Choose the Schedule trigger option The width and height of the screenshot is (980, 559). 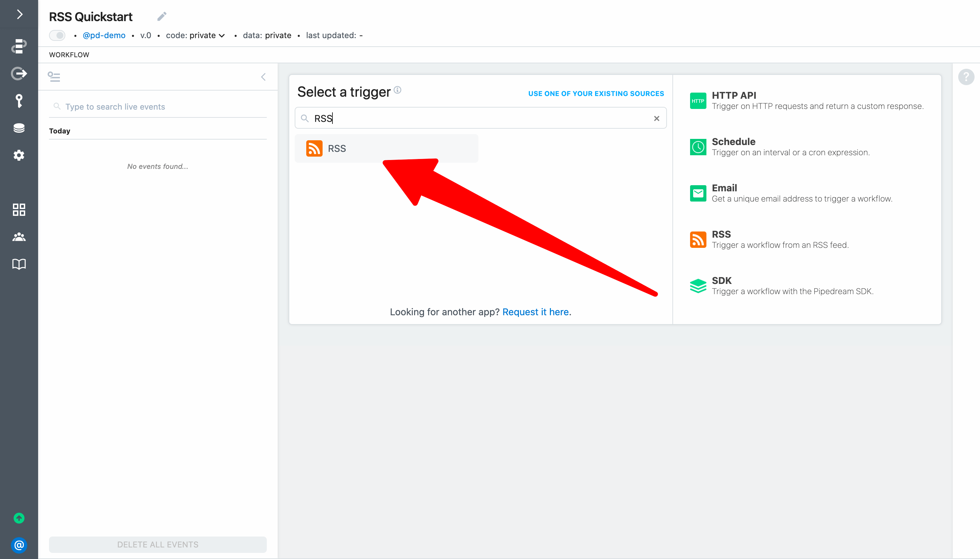pyautogui.click(x=733, y=142)
